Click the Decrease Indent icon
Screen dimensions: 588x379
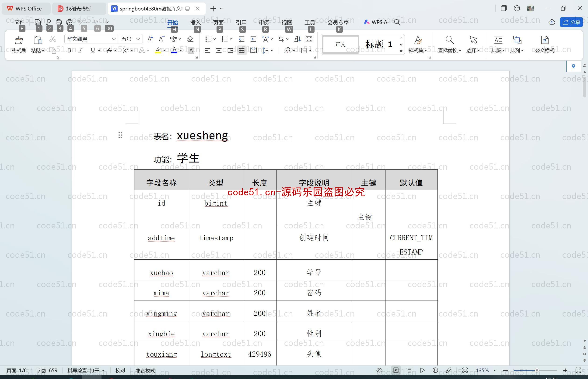coord(242,39)
